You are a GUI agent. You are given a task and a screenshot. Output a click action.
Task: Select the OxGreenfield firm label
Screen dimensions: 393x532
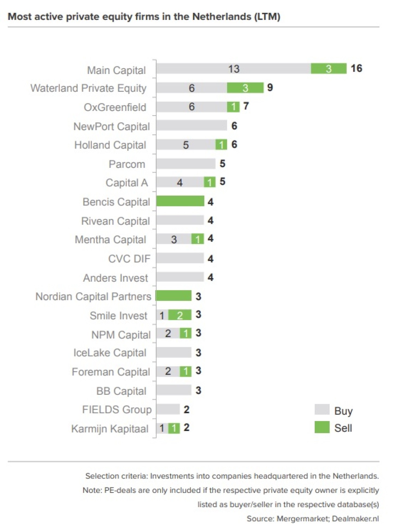point(115,107)
